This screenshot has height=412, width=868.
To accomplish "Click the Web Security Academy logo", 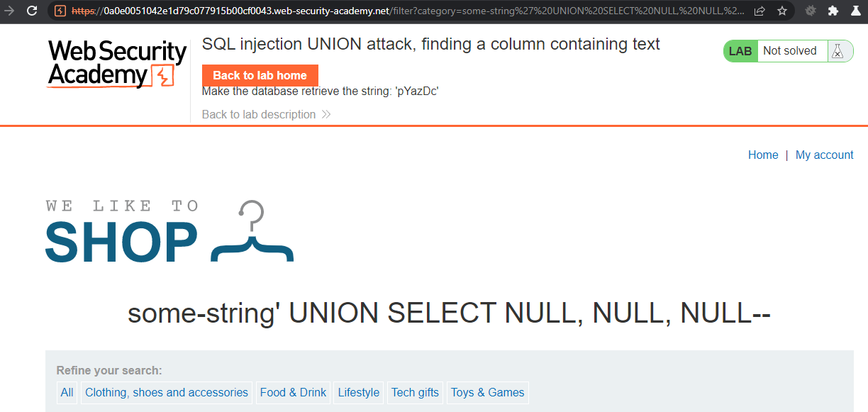I will (x=117, y=64).
